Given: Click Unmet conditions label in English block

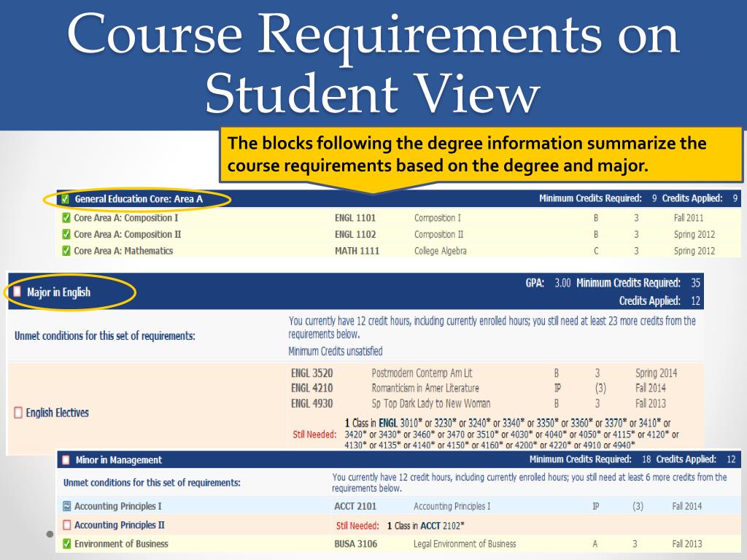Looking at the screenshot, I should [105, 335].
